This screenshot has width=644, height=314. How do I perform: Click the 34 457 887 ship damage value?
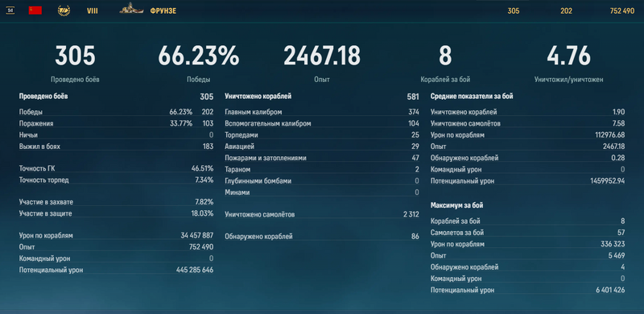pyautogui.click(x=196, y=236)
